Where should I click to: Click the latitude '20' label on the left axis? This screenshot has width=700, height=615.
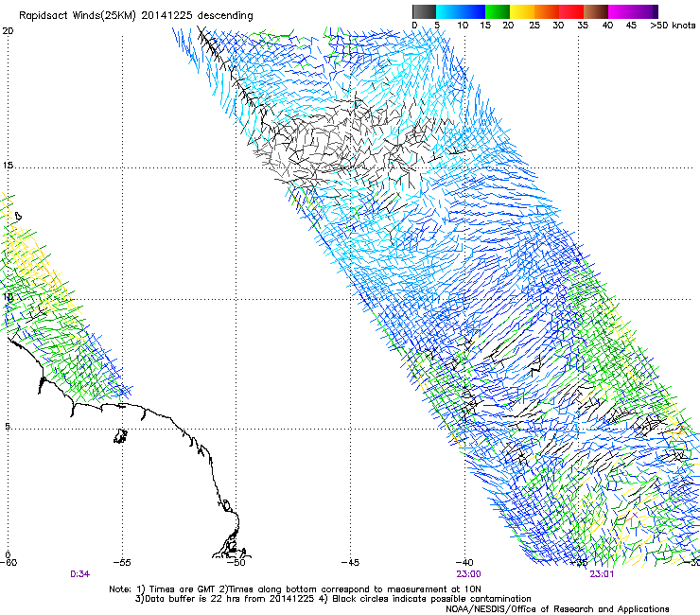tap(8, 31)
